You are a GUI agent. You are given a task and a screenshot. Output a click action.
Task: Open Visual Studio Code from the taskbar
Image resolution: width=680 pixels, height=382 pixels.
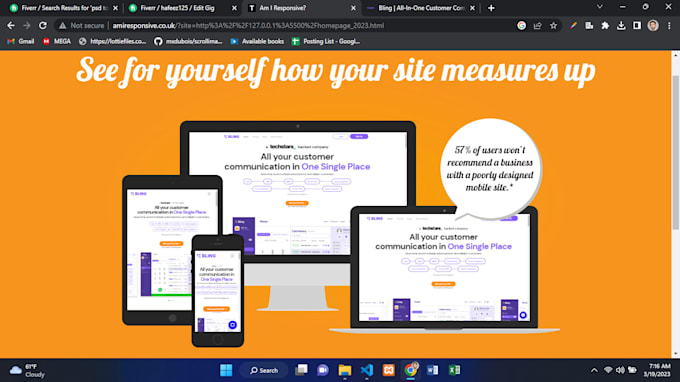[366, 370]
